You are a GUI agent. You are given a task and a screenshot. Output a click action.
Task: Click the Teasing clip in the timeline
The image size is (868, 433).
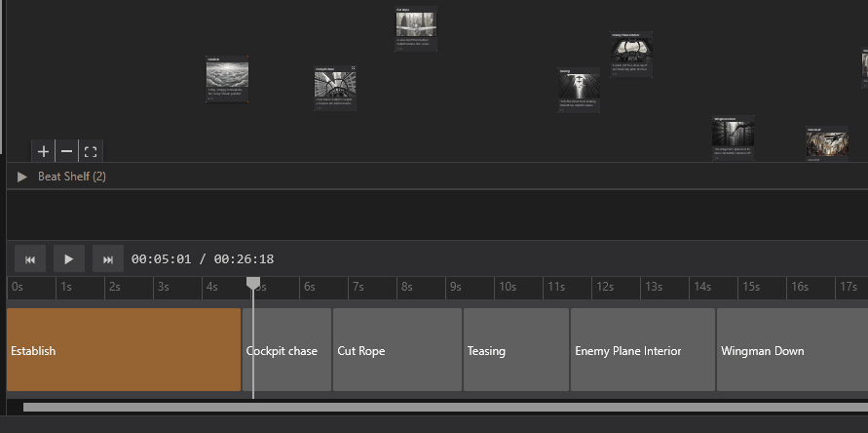click(x=515, y=350)
